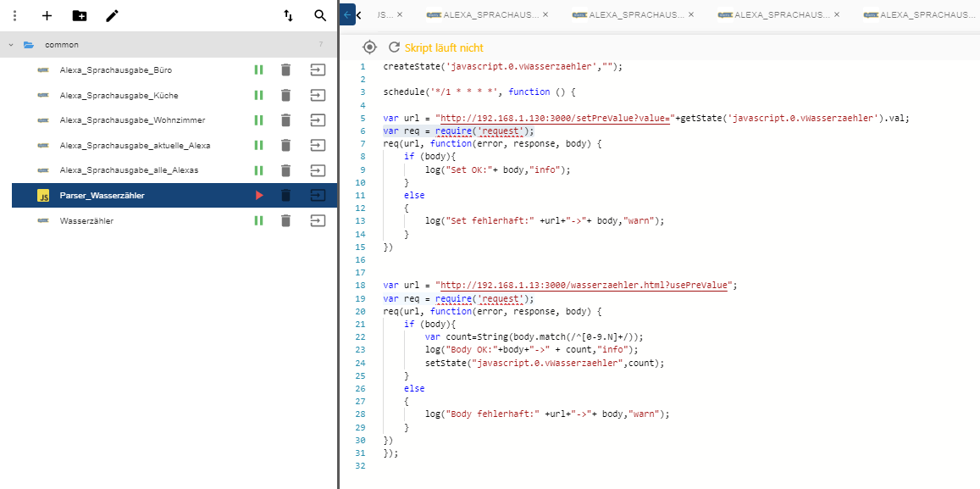Pause the Alexa_Sprachausgabe_alle_Alexas script
This screenshot has width=980, height=489.
pos(258,170)
